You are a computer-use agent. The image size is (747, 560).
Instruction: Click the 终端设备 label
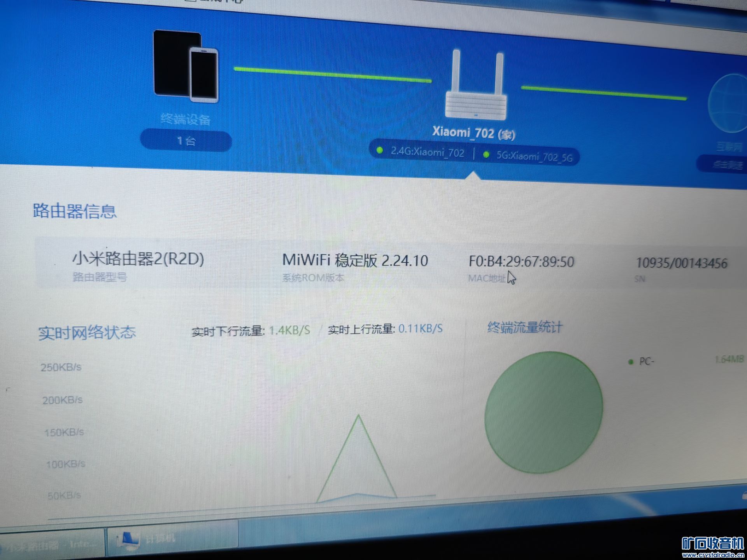tap(186, 119)
